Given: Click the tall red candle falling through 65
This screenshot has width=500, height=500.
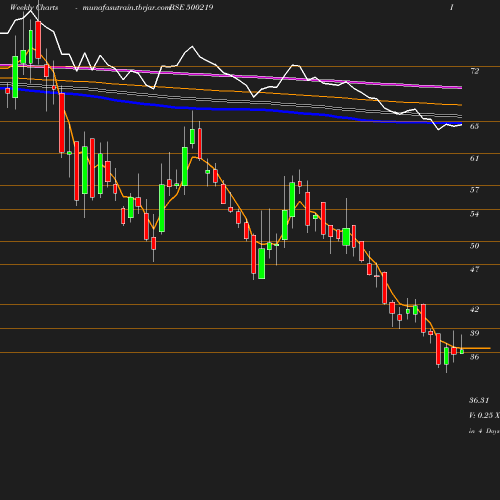Looking at the screenshot, I should coord(62,123).
